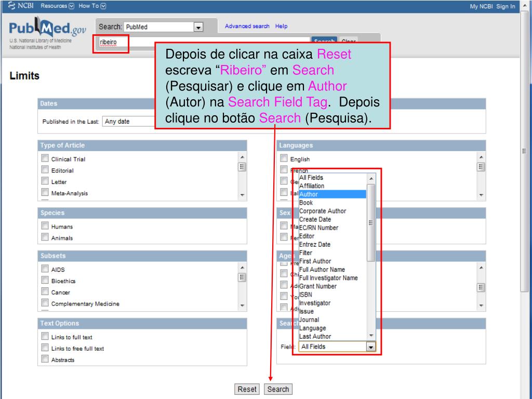Open the How To dropdown menu
This screenshot has height=399, width=532.
tap(92, 6)
